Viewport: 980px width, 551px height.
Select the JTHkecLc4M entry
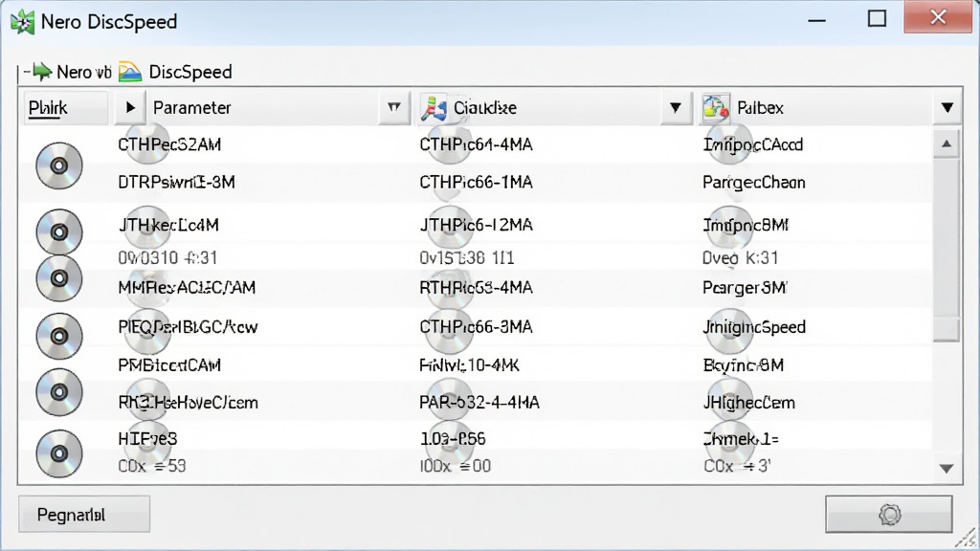point(168,225)
